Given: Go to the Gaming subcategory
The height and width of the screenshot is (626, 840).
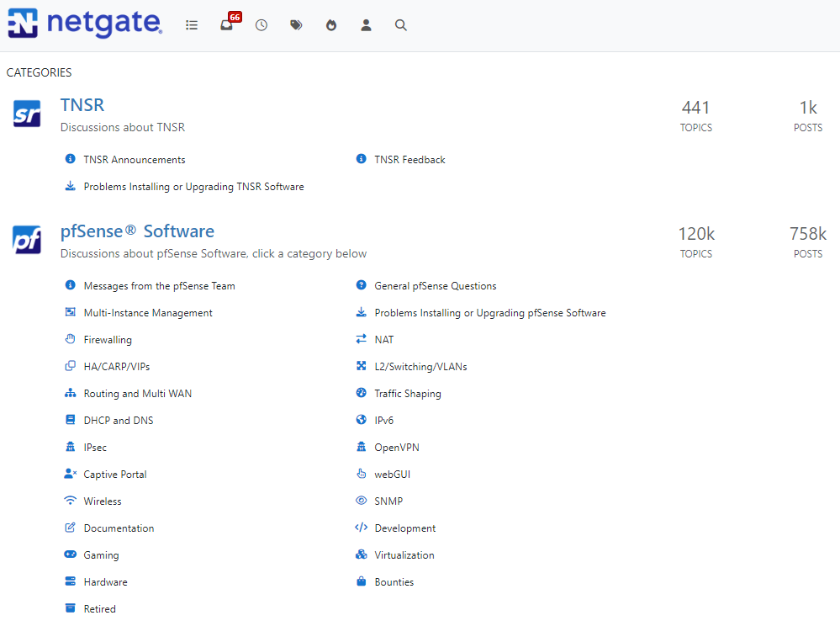Looking at the screenshot, I should [x=101, y=555].
